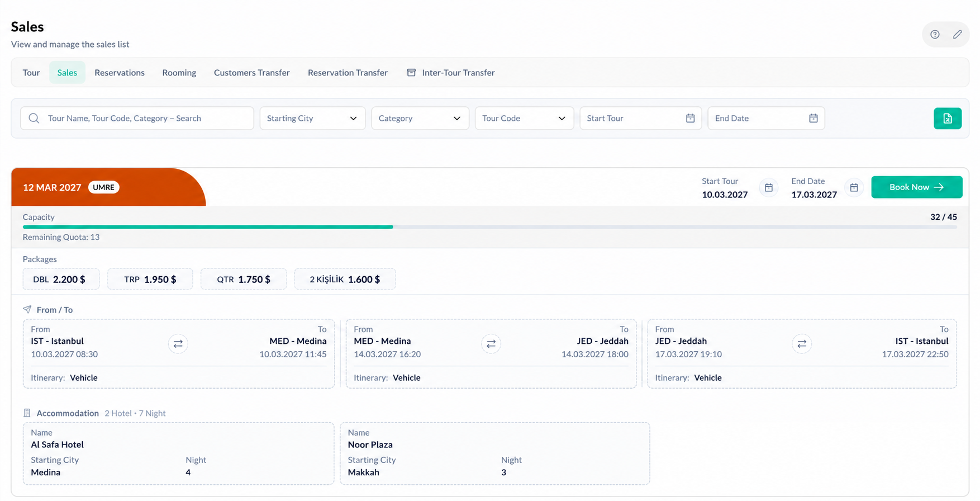Image resolution: width=980 pixels, height=501 pixels.
Task: Click the search magnifier icon
Action: pyautogui.click(x=34, y=119)
